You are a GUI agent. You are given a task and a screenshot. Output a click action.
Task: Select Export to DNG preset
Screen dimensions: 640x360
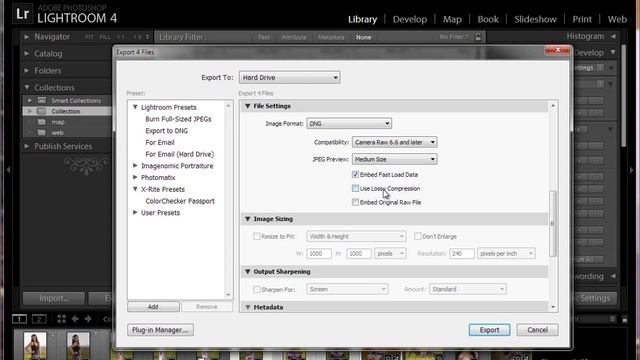[167, 131]
